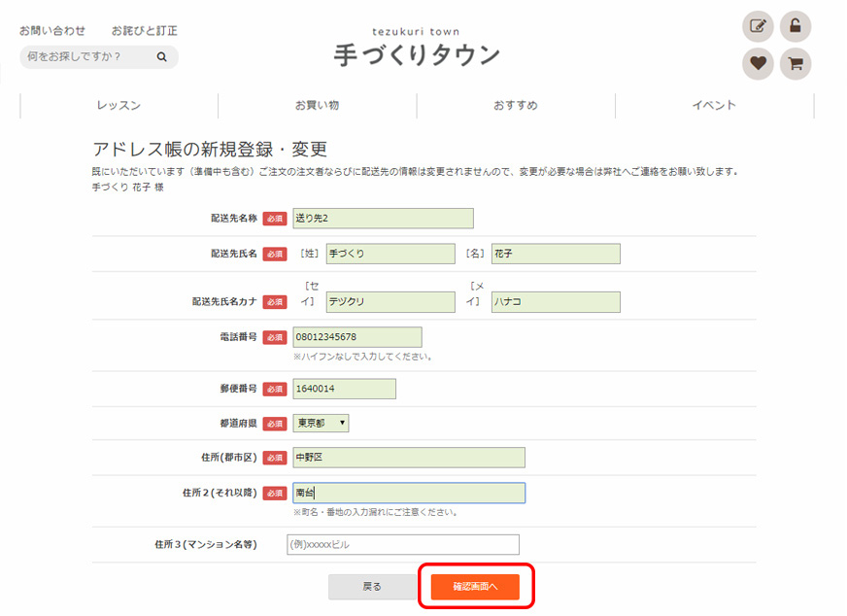Click the 配送先名称 text field

click(x=383, y=219)
